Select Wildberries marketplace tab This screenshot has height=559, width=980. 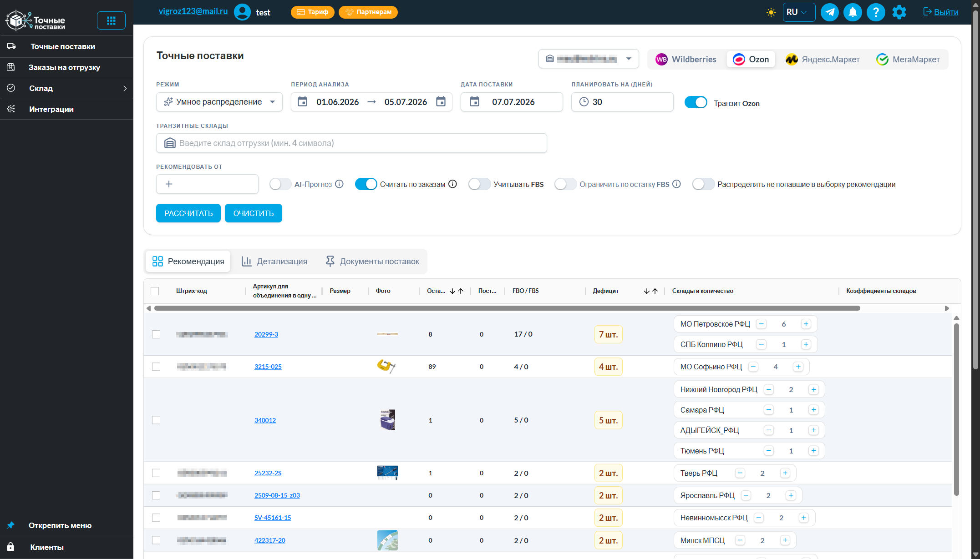(685, 60)
